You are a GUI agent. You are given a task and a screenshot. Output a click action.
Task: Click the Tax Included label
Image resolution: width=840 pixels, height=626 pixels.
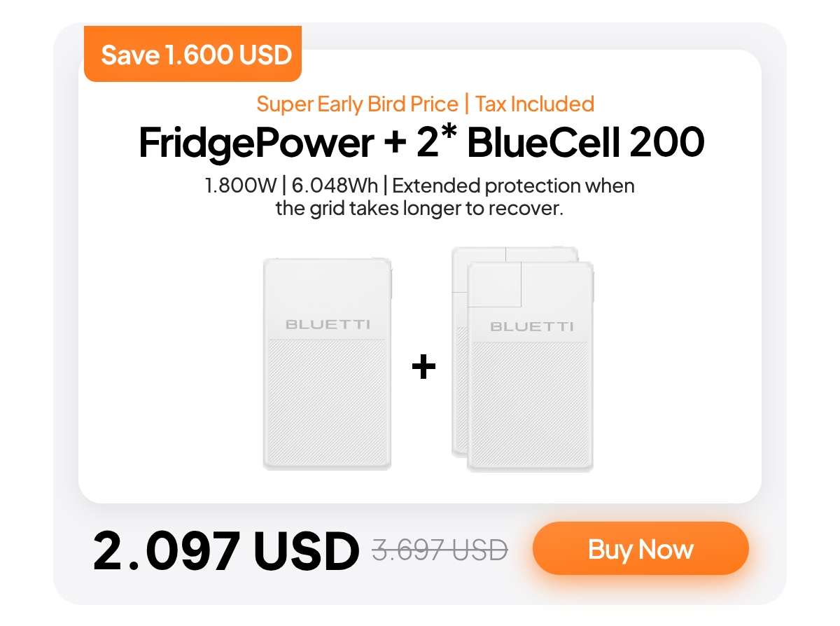click(x=535, y=104)
